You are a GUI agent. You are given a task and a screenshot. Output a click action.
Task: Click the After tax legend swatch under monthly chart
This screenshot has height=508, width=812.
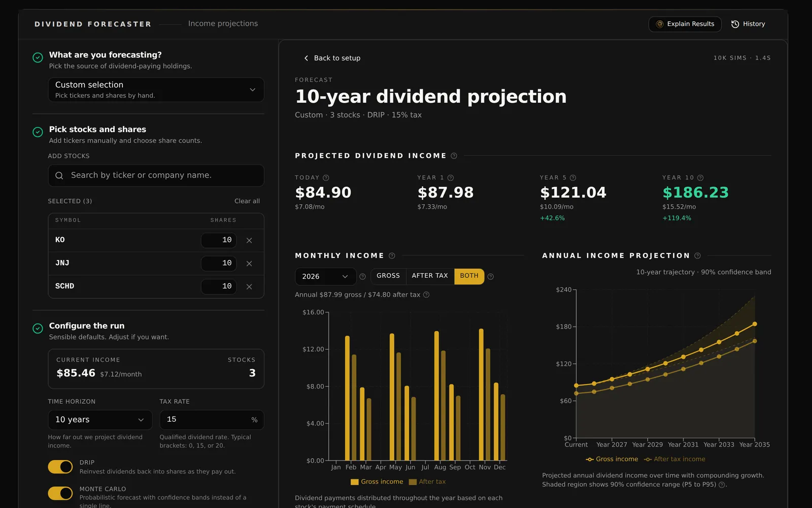(413, 482)
